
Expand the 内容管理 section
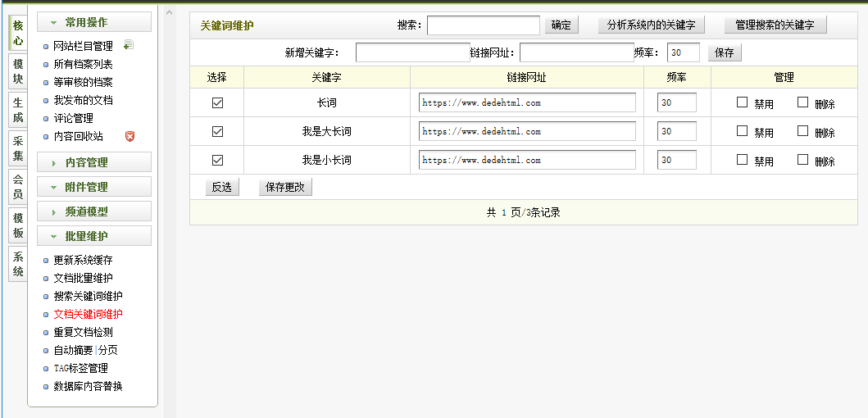(x=93, y=162)
